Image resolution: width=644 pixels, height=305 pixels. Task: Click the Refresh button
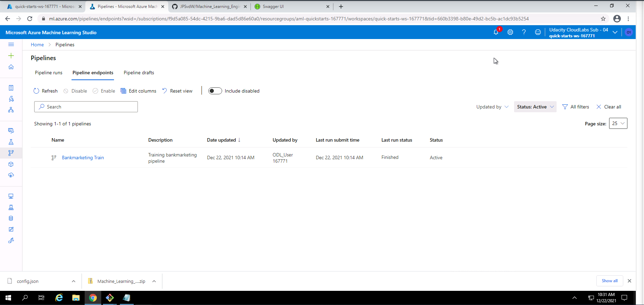(x=46, y=91)
